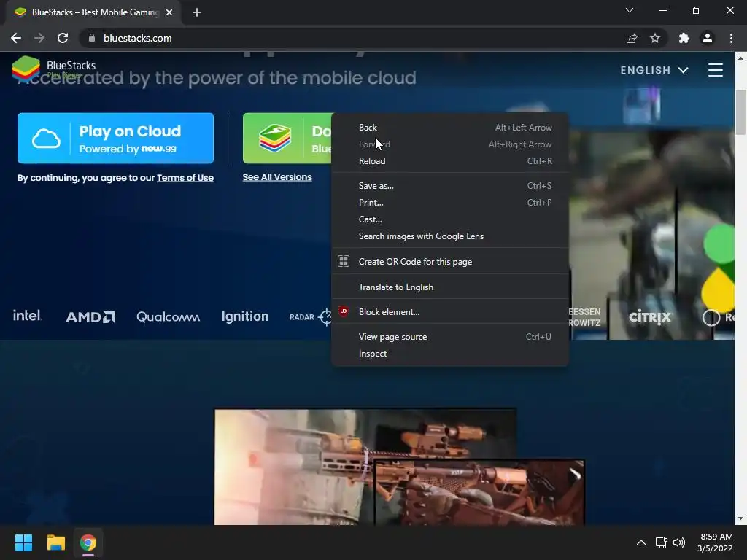747x560 pixels.
Task: Open the Windows Start menu
Action: [23, 542]
